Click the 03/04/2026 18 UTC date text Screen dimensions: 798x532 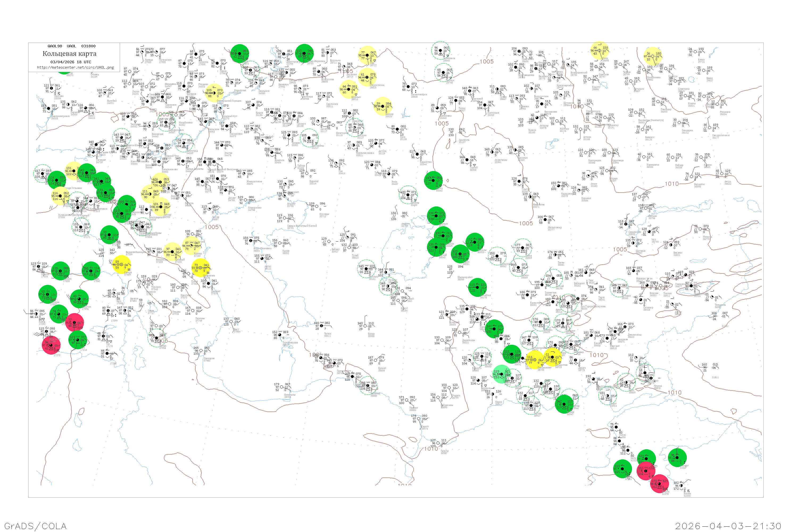pyautogui.click(x=70, y=62)
